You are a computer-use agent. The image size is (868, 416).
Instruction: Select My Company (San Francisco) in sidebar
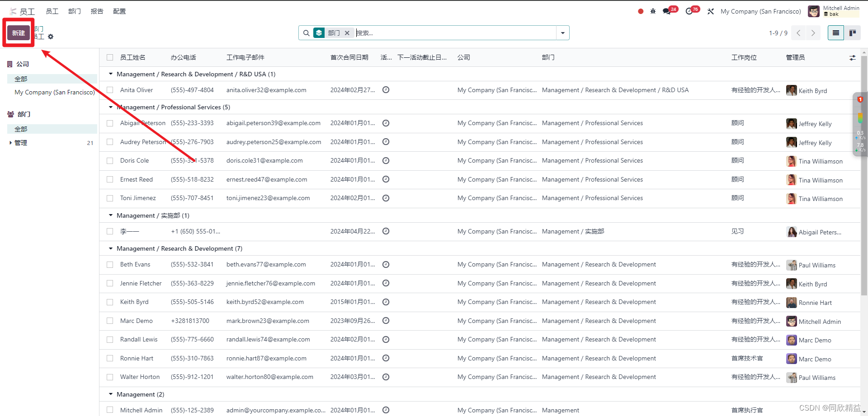(x=54, y=92)
